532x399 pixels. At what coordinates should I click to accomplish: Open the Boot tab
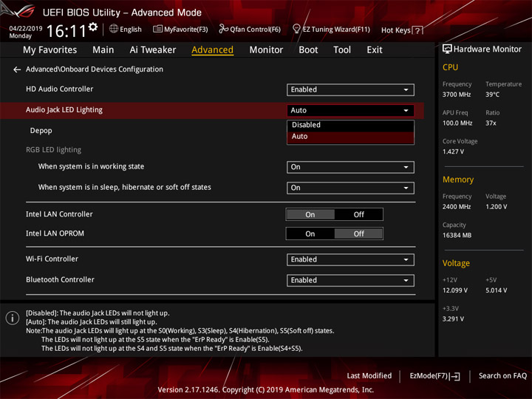(x=308, y=50)
